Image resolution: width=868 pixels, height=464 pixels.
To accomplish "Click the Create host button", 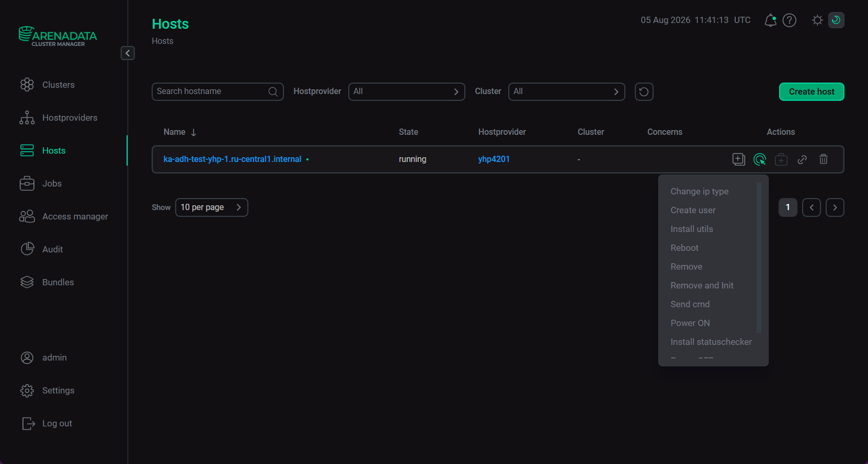I will click(812, 92).
